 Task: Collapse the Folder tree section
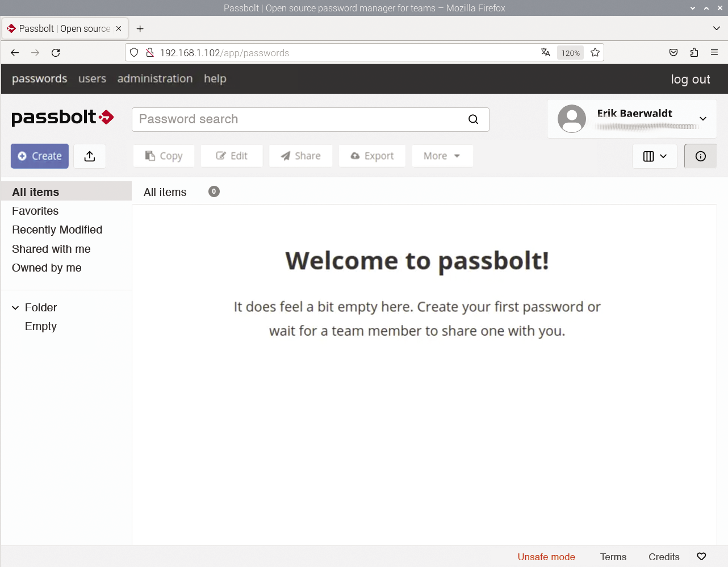pyautogui.click(x=15, y=307)
